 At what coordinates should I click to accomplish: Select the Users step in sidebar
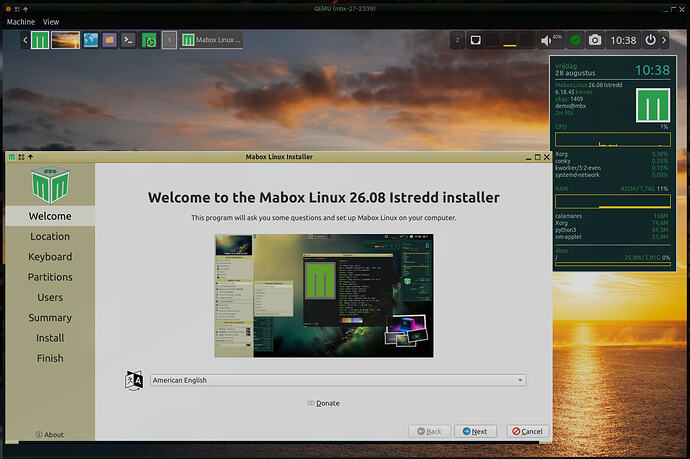click(50, 297)
